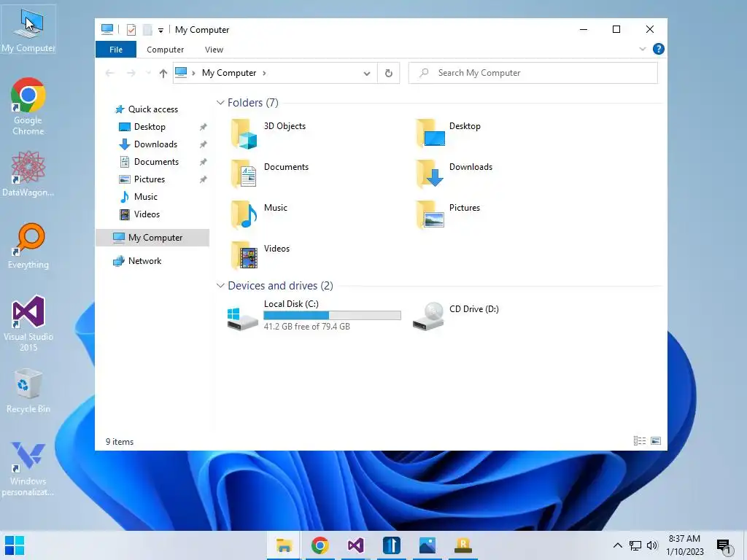This screenshot has height=560, width=747.
Task: Select Visual Studio 2015 desktop shortcut
Action: click(28, 323)
